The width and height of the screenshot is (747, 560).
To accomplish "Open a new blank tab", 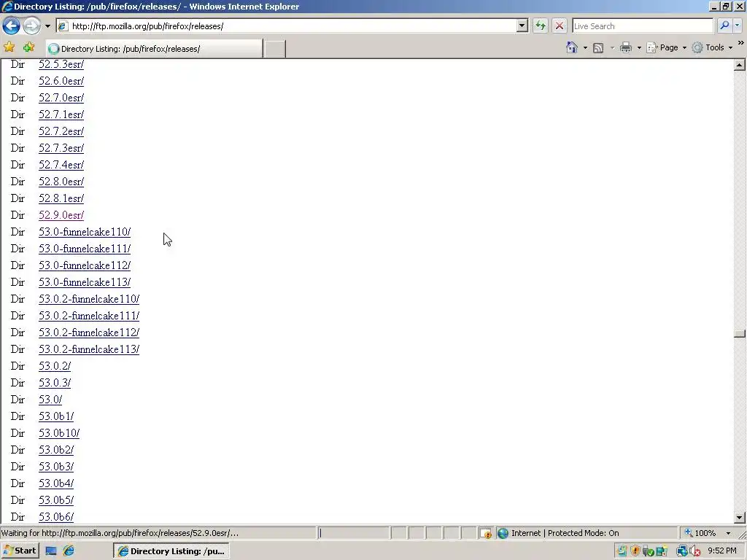I will coord(274,49).
